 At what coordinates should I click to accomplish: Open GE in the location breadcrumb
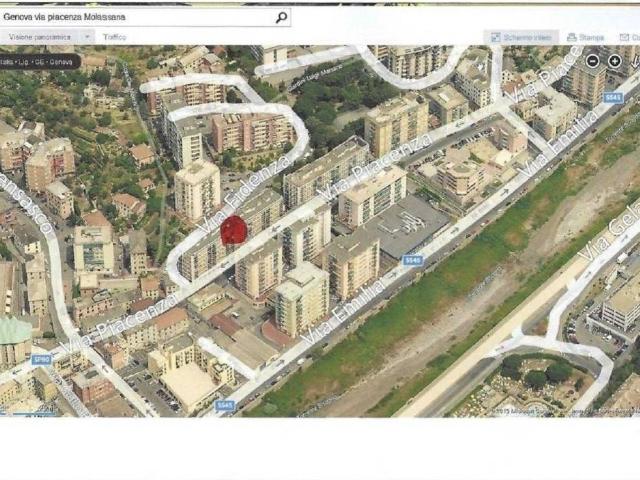[38, 61]
